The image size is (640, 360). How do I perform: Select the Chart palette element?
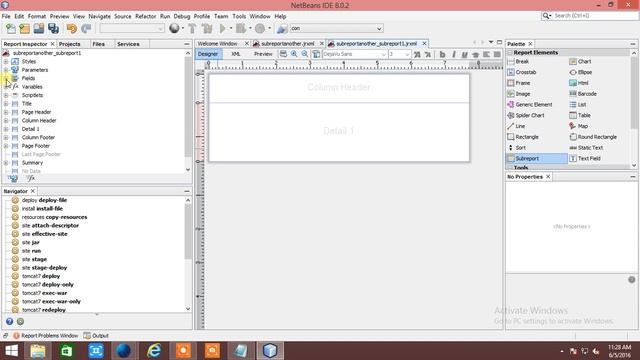pos(598,61)
